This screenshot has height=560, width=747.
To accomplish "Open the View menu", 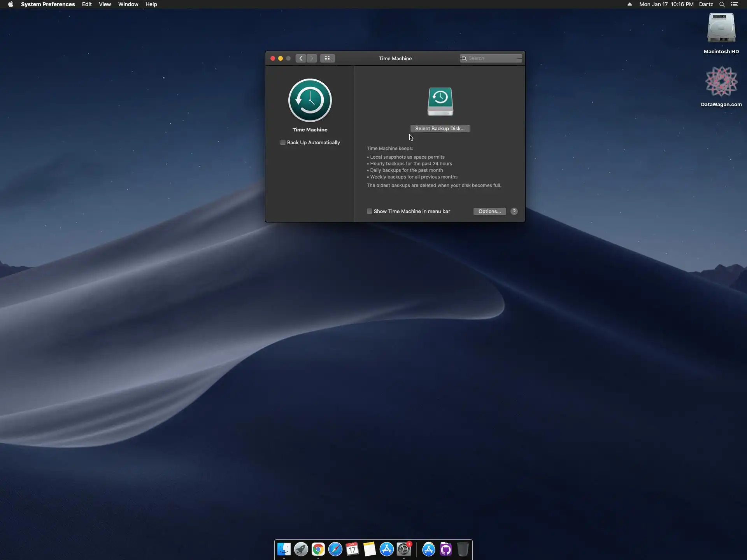I will click(105, 4).
